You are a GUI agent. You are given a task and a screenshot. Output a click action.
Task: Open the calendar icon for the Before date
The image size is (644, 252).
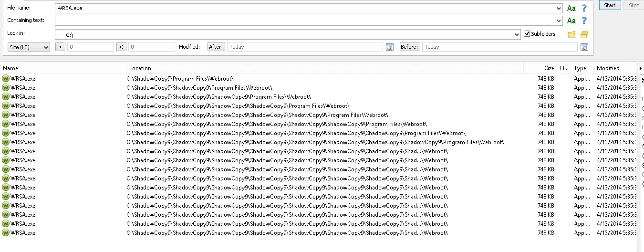tap(584, 47)
